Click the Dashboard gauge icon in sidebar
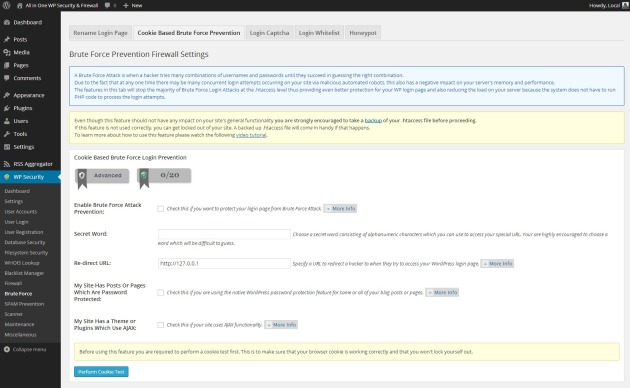The width and height of the screenshot is (630, 388). (7, 22)
